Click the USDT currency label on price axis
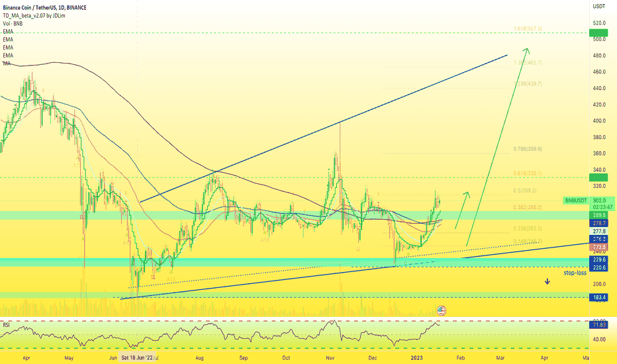This screenshot has width=617, height=364. point(599,7)
